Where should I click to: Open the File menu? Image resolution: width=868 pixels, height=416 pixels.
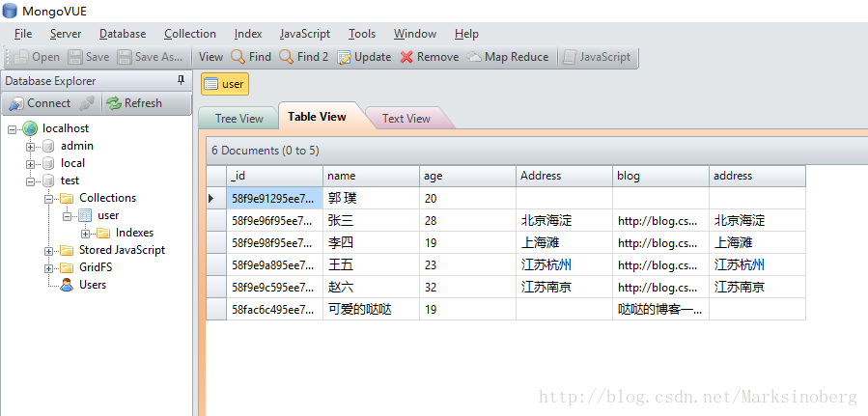[23, 34]
